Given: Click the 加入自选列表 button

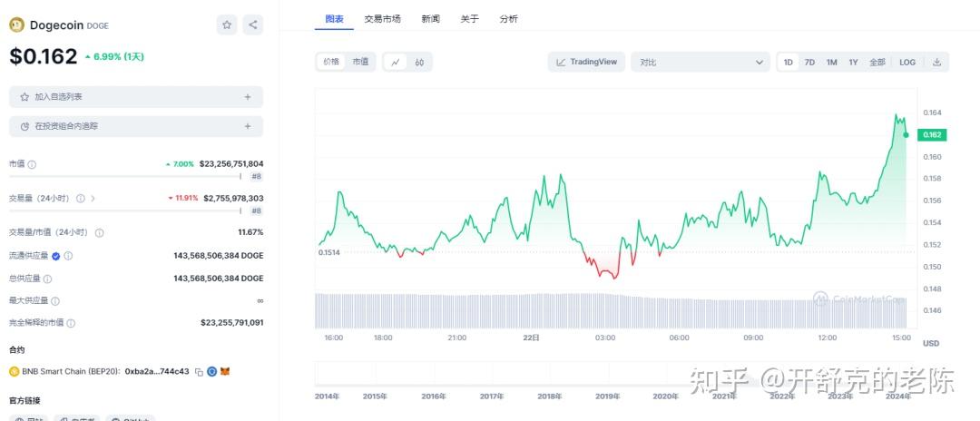Looking at the screenshot, I should coord(135,97).
